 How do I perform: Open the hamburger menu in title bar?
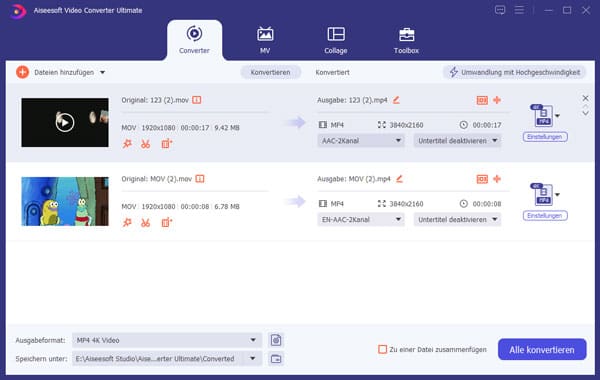click(x=519, y=10)
